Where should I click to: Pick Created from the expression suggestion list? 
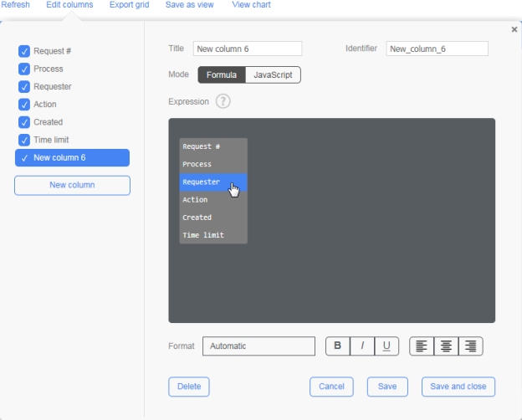(x=212, y=218)
